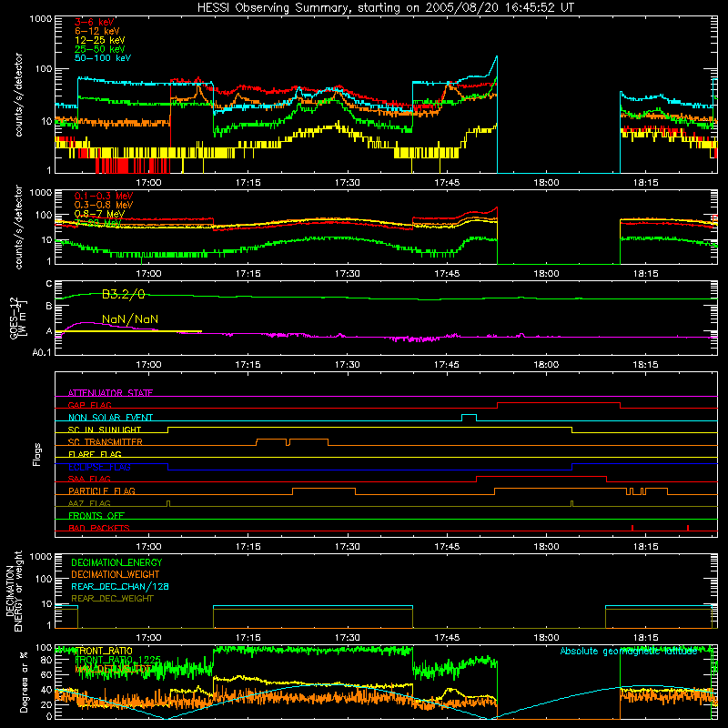The width and height of the screenshot is (728, 728).
Task: Click the B3.2/0 annotation in GOES panel
Action: point(124,294)
